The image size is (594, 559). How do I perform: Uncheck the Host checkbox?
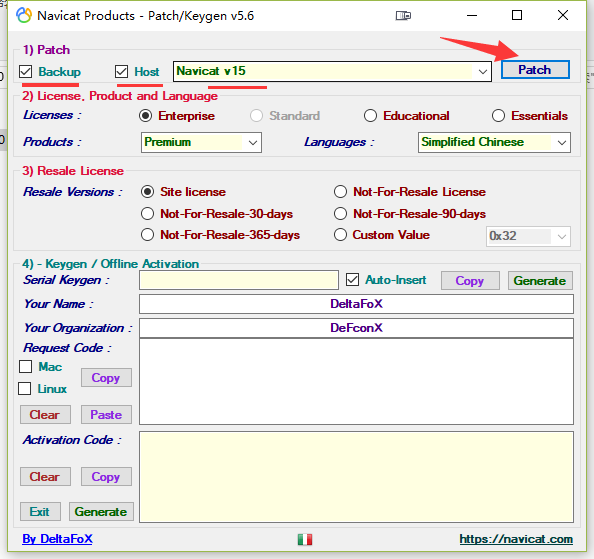[122, 71]
